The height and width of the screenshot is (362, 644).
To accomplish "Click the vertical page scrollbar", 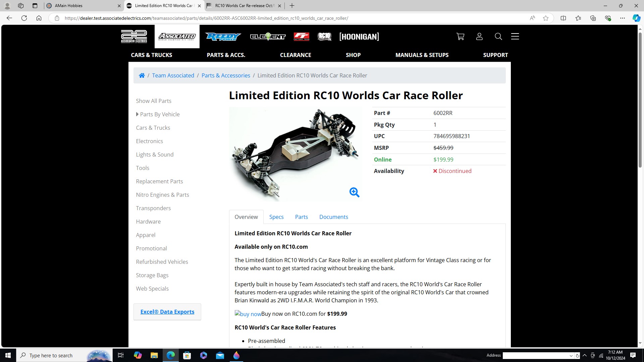I will [x=640, y=101].
